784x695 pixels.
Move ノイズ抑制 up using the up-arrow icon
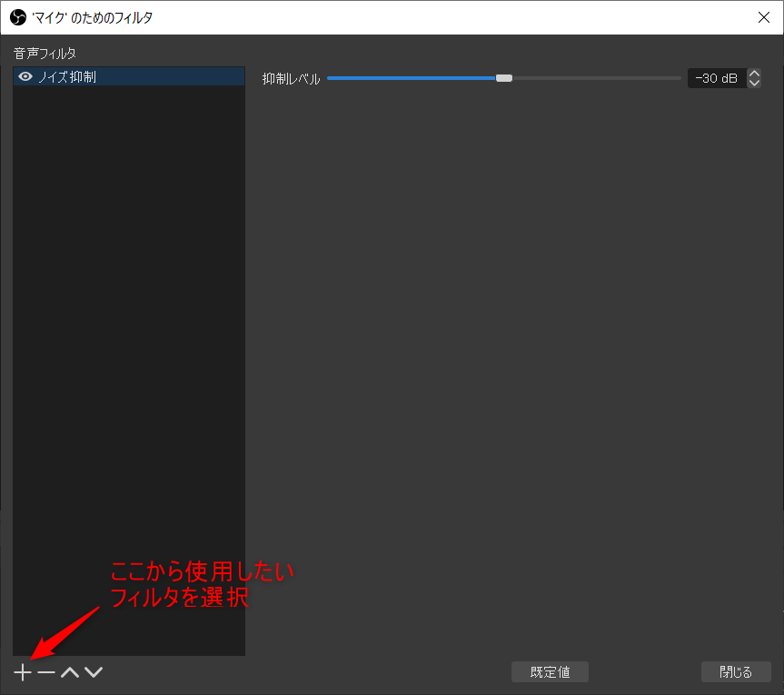(69, 671)
